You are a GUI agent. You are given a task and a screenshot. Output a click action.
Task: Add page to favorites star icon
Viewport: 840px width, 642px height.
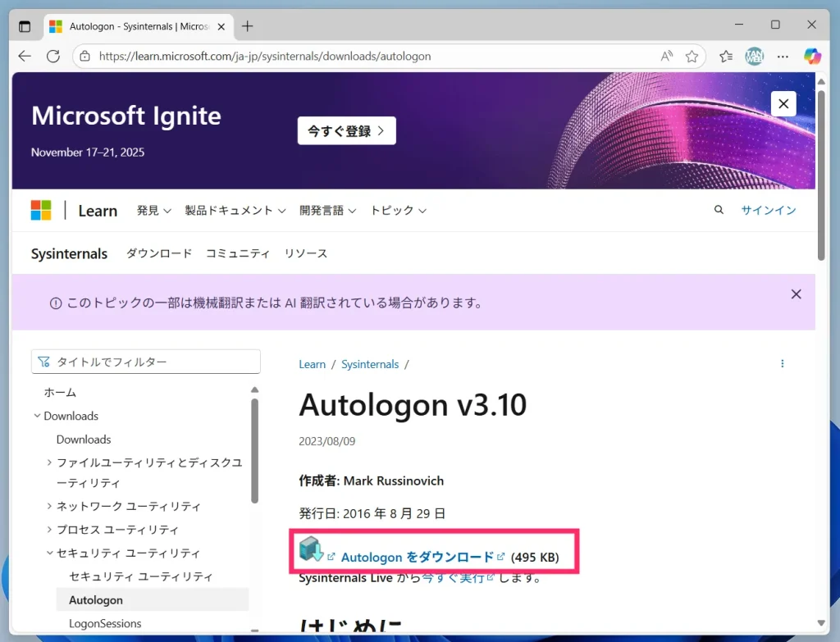(692, 57)
